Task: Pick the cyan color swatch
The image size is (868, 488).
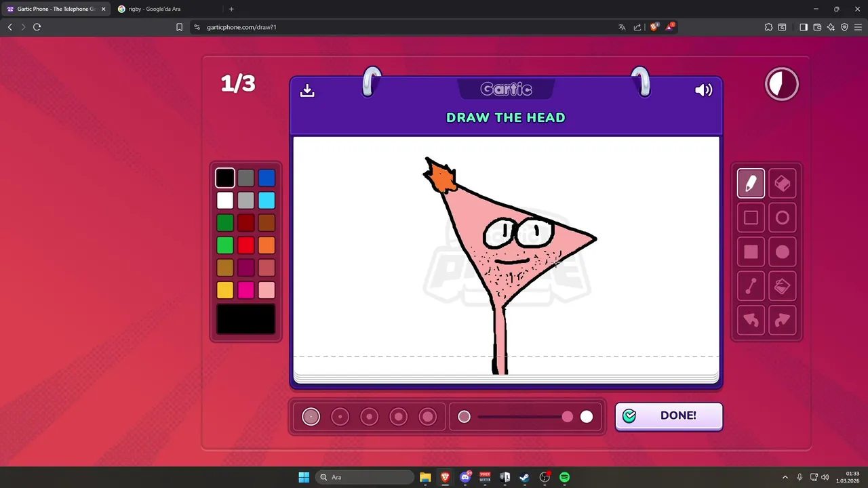Action: click(267, 201)
